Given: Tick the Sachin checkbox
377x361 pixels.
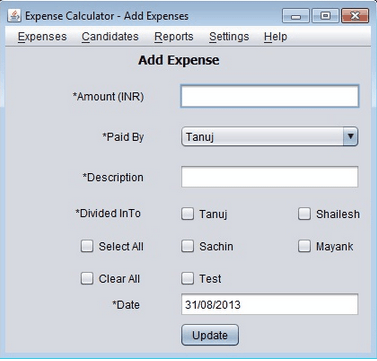Looking at the screenshot, I should [x=187, y=246].
